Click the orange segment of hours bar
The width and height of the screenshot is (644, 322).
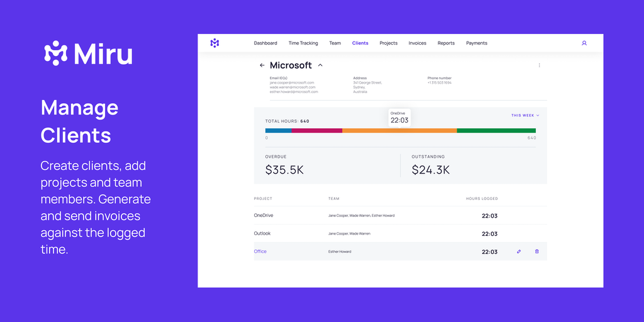399,131
